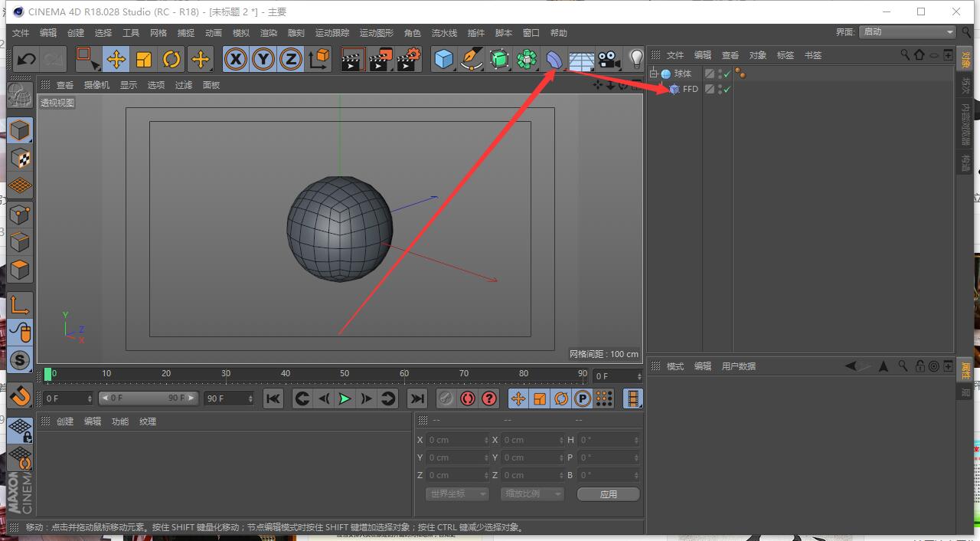This screenshot has width=980, height=541.
Task: Play the animation forward
Action: click(345, 398)
